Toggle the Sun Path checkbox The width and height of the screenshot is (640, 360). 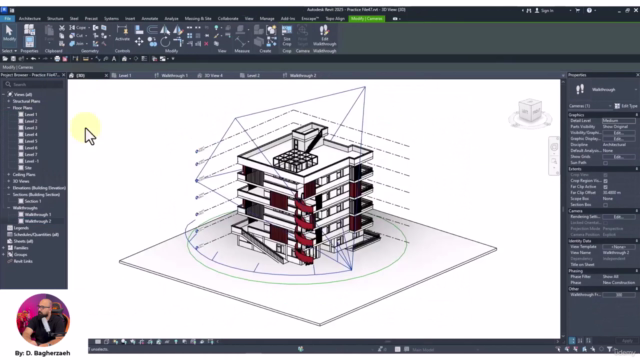(x=605, y=163)
